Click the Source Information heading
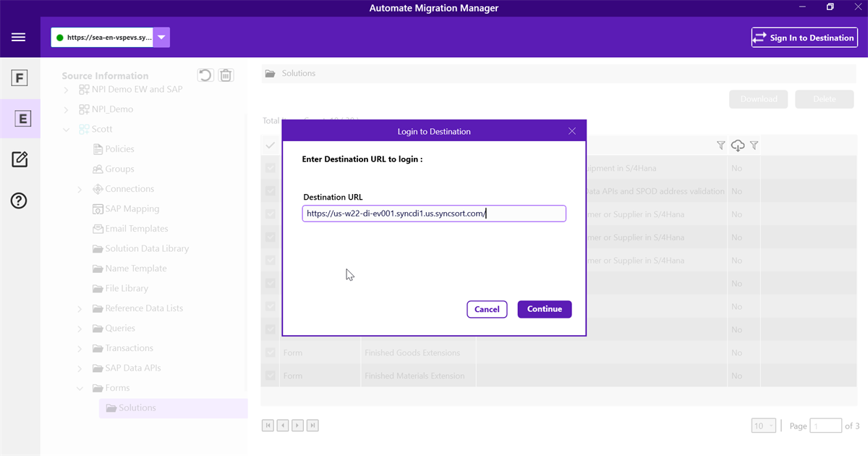868x456 pixels. 105,75
